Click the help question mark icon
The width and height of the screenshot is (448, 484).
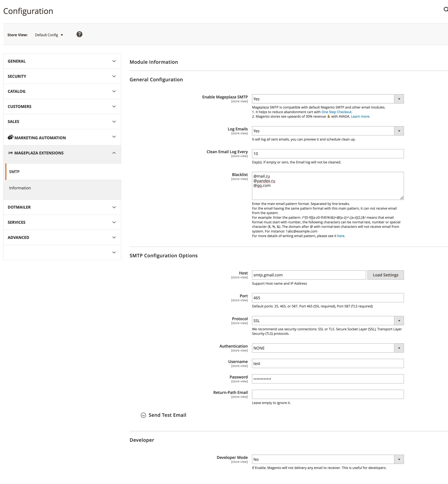pyautogui.click(x=79, y=34)
